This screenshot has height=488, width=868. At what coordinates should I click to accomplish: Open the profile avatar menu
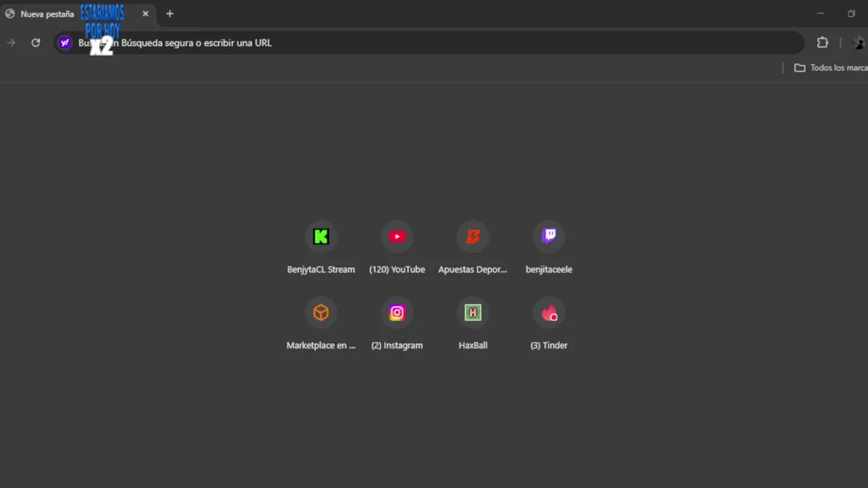point(859,43)
